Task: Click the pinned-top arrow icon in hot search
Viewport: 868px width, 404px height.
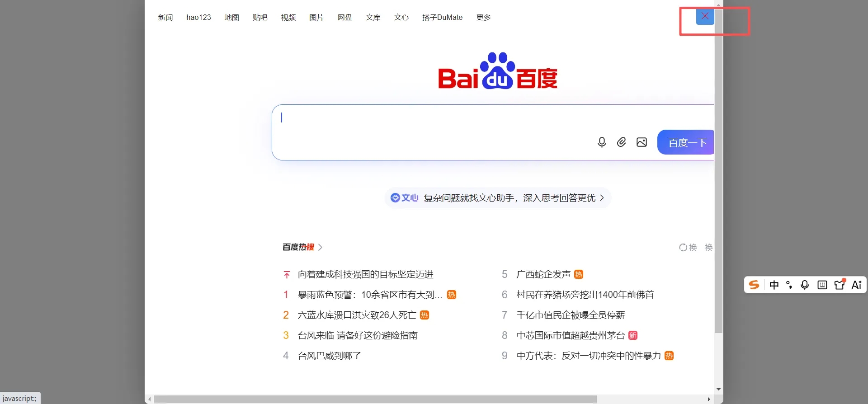Action: (x=287, y=275)
